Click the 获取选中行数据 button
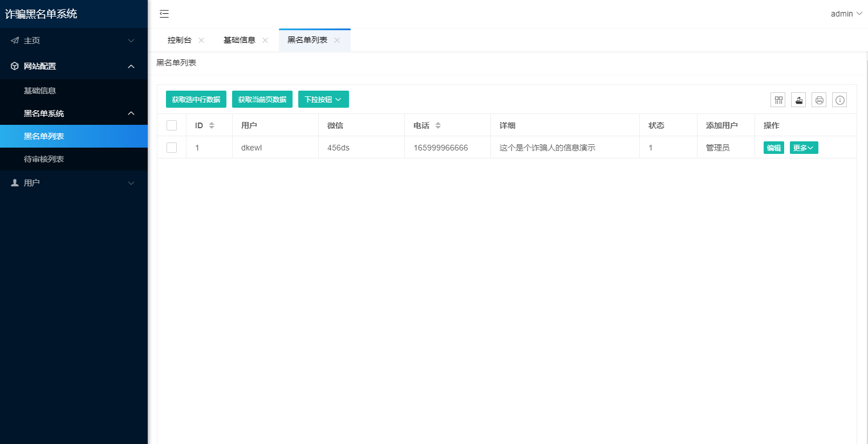 [196, 99]
